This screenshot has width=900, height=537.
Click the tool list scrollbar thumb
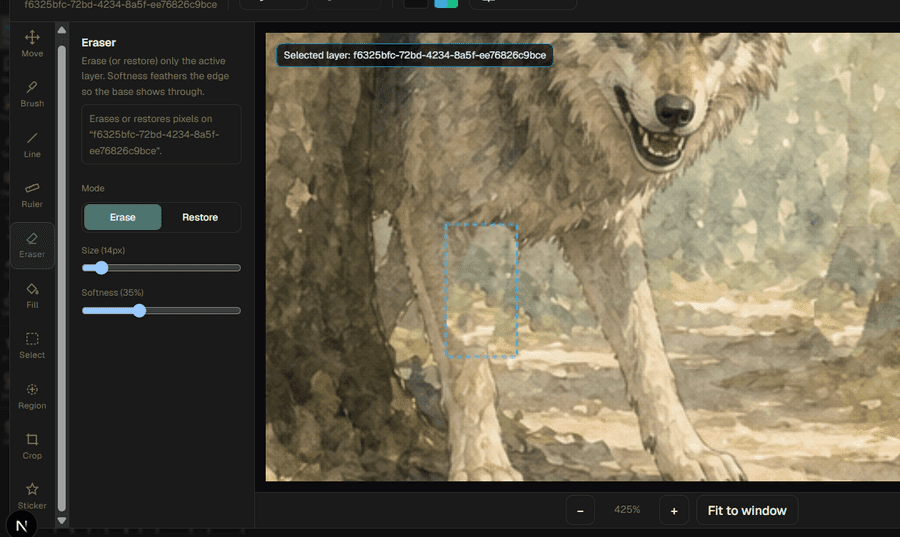pyautogui.click(x=62, y=278)
